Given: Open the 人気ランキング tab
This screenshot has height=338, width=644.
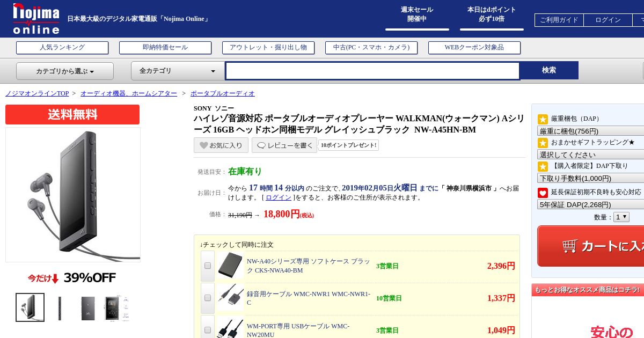Looking at the screenshot, I should click(62, 48).
